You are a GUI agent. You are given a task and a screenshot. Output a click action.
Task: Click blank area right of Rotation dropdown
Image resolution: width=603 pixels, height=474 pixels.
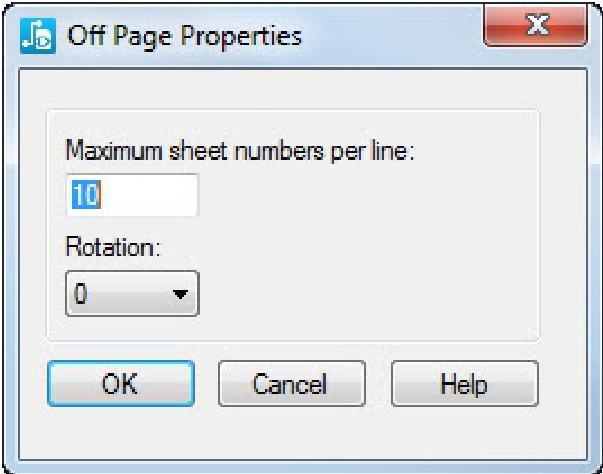(x=360, y=295)
